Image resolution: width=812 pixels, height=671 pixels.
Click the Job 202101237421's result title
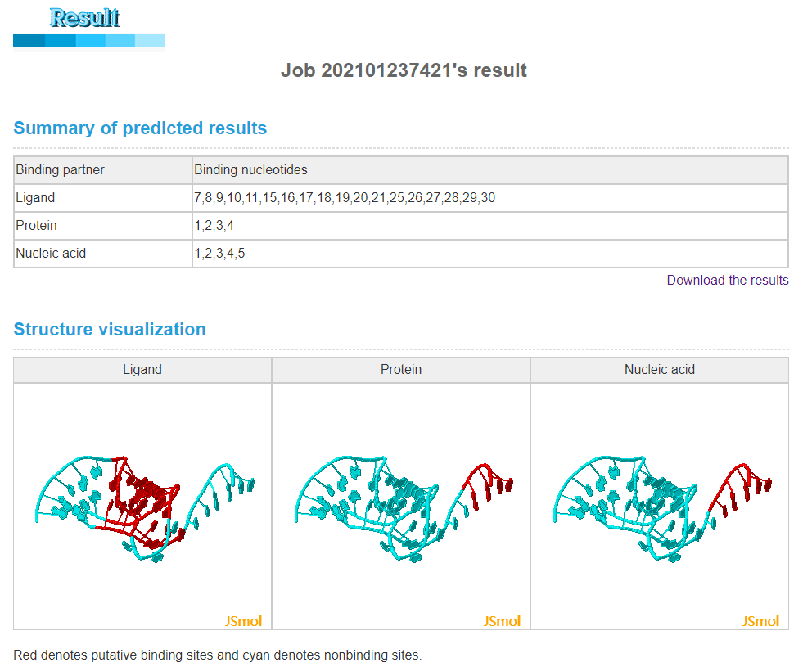coord(404,70)
